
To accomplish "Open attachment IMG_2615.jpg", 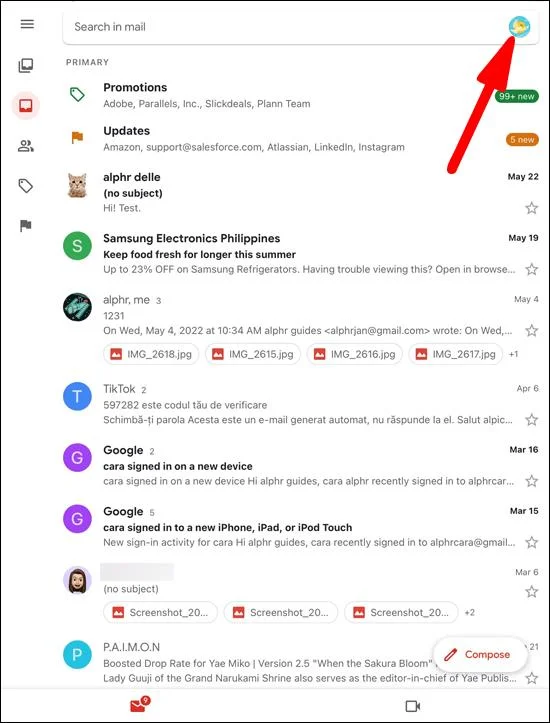I will click(253, 354).
